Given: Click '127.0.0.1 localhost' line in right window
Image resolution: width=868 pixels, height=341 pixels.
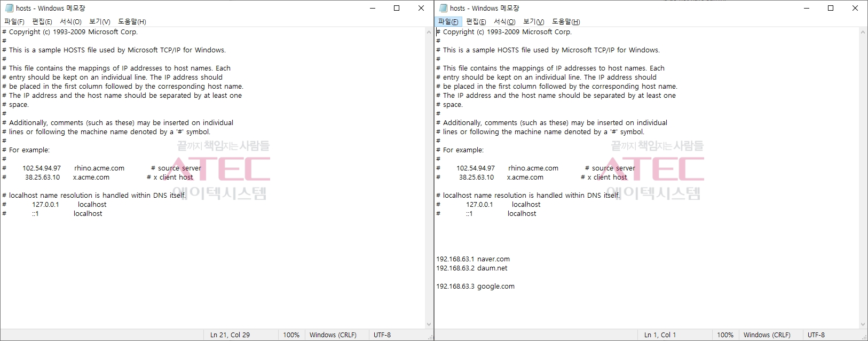Looking at the screenshot, I should click(x=488, y=205).
